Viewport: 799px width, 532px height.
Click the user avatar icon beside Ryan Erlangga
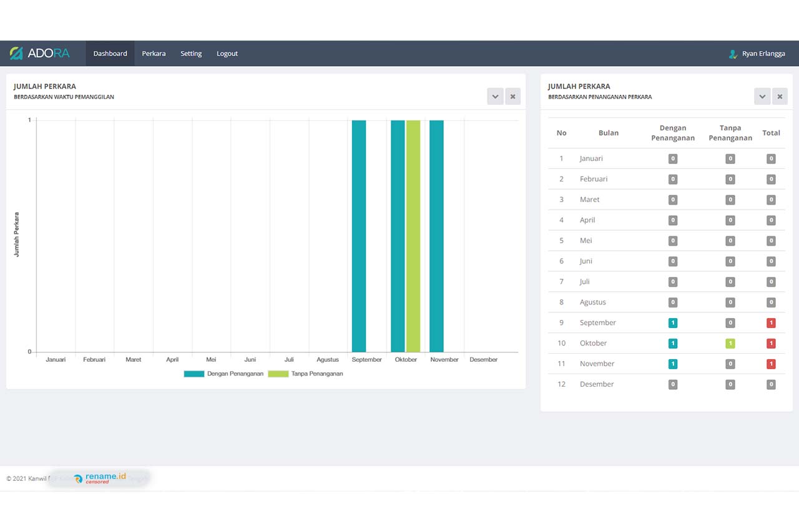pyautogui.click(x=733, y=54)
